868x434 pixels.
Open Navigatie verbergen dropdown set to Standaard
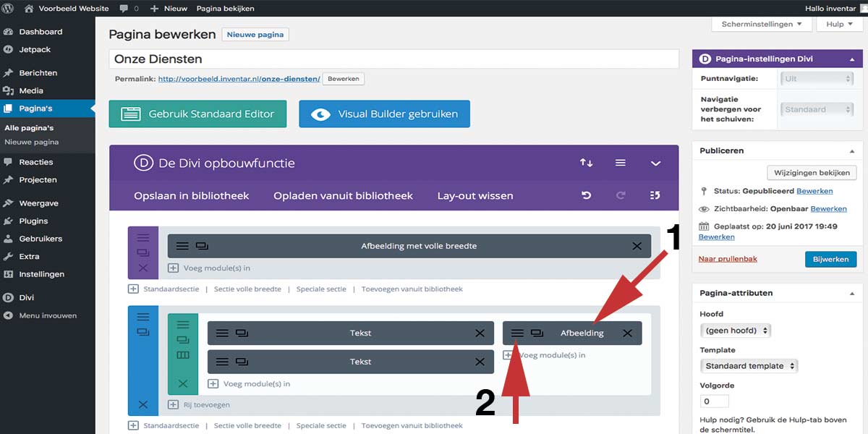point(818,109)
